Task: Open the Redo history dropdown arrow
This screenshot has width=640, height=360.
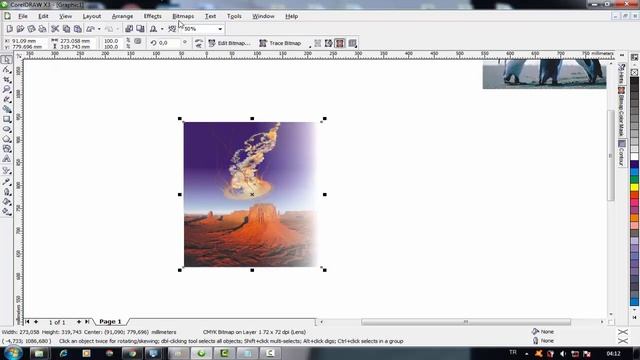Action: click(x=118, y=29)
